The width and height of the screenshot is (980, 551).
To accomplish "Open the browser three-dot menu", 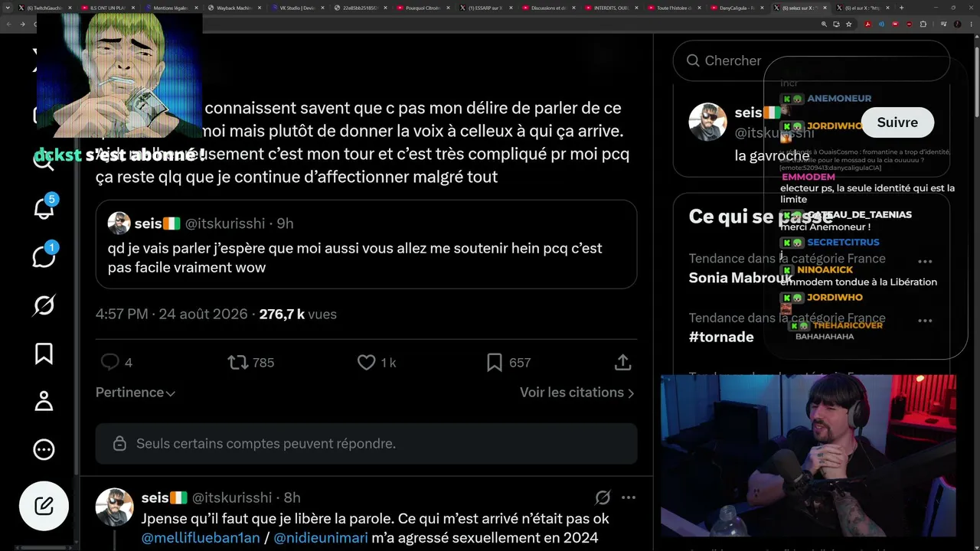I will pos(971,24).
